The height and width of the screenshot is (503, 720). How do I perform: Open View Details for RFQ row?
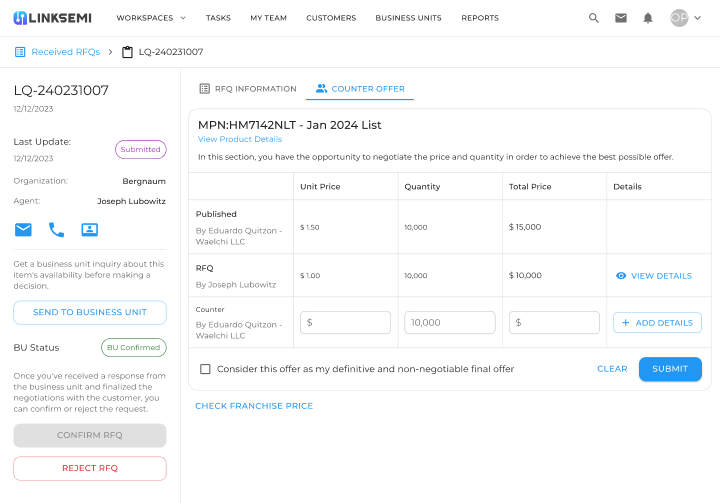[653, 276]
